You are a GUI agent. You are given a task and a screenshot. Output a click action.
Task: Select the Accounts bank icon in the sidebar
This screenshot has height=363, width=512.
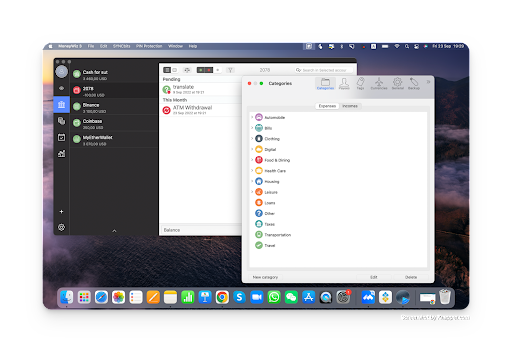click(61, 105)
